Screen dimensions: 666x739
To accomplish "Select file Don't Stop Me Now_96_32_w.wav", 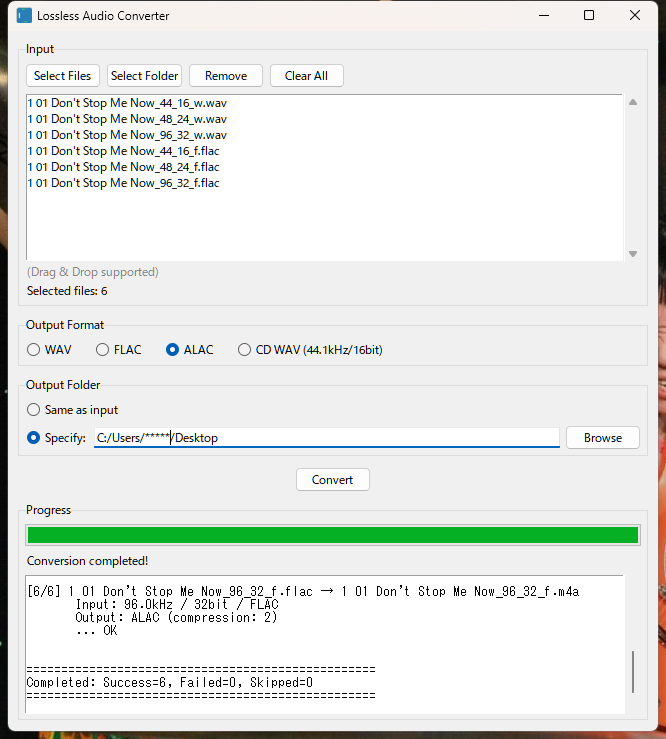I will [127, 135].
